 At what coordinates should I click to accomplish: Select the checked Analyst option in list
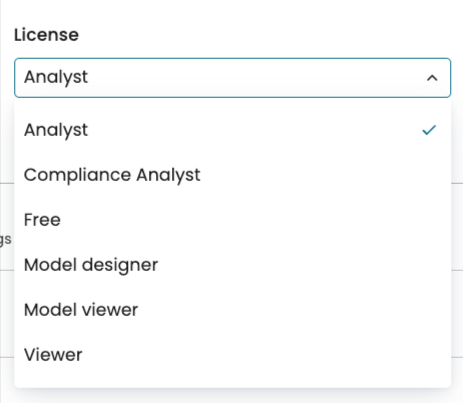click(x=232, y=130)
